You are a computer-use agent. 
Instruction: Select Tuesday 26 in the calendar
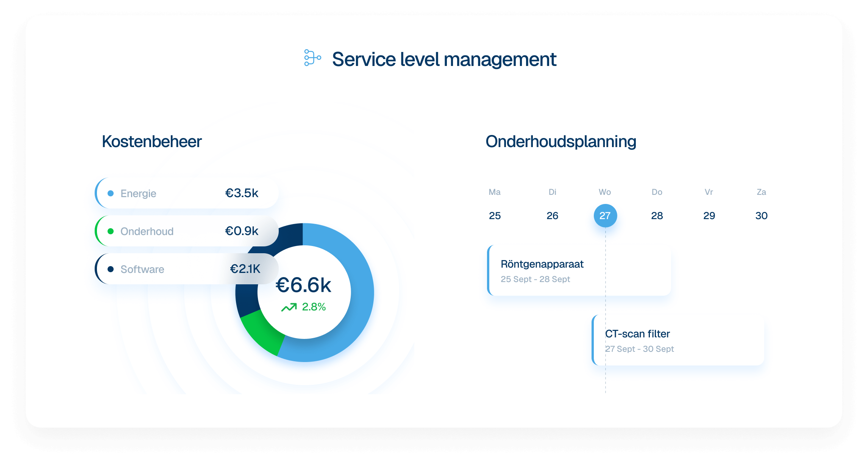click(x=552, y=216)
